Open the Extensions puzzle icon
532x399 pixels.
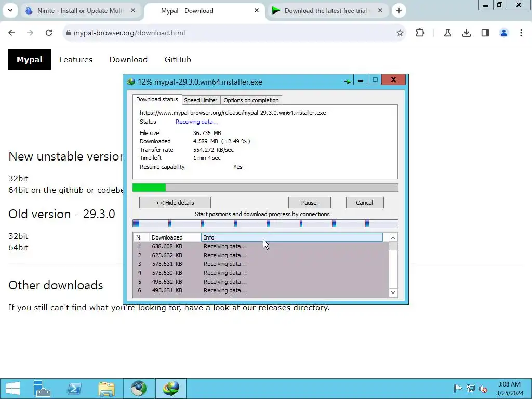tap(420, 33)
